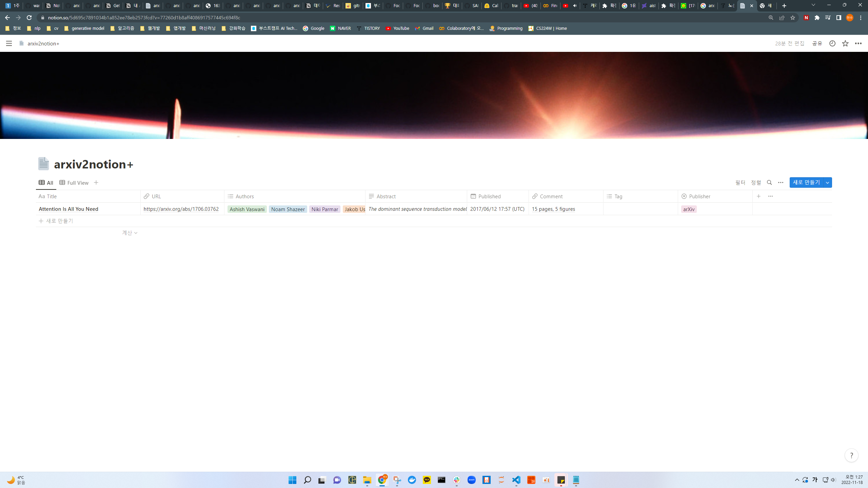This screenshot has width=868, height=488.
Task: Switch to the Full View tab
Action: click(x=74, y=183)
